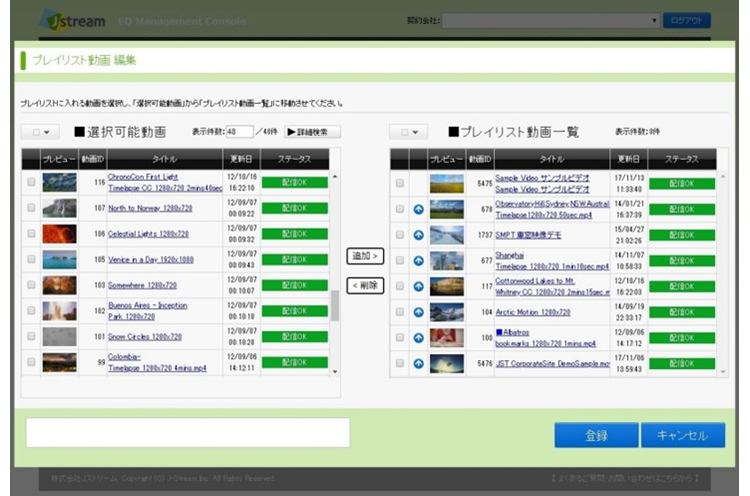Viewport: 750px width, 496px height.
Task: Sort selectable videos by タイトル column header
Action: 165,159
